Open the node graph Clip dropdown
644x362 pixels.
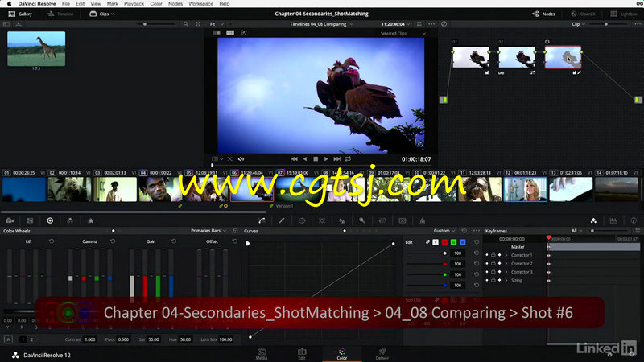(578, 24)
